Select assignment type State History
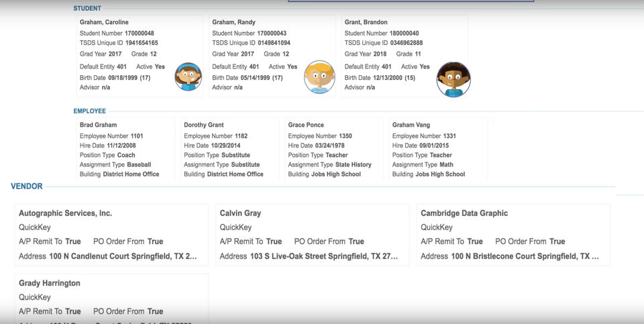Screen dimensions: 644x324 354,164
